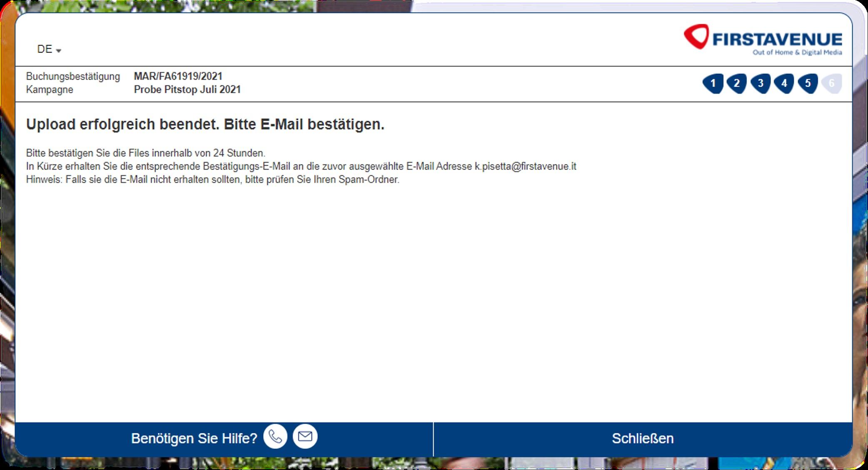Click the envelope email help icon
Screen dimensions: 868x470
(305, 436)
